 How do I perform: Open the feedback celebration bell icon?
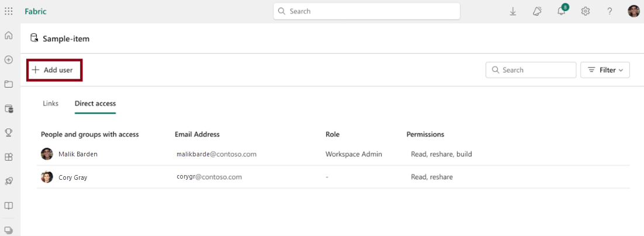pyautogui.click(x=537, y=12)
